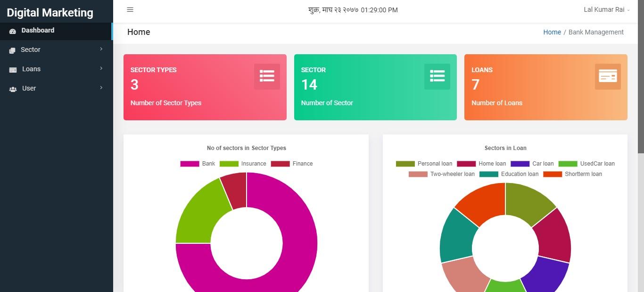
Task: Click the list icon on green Sector card
Action: coord(437,76)
